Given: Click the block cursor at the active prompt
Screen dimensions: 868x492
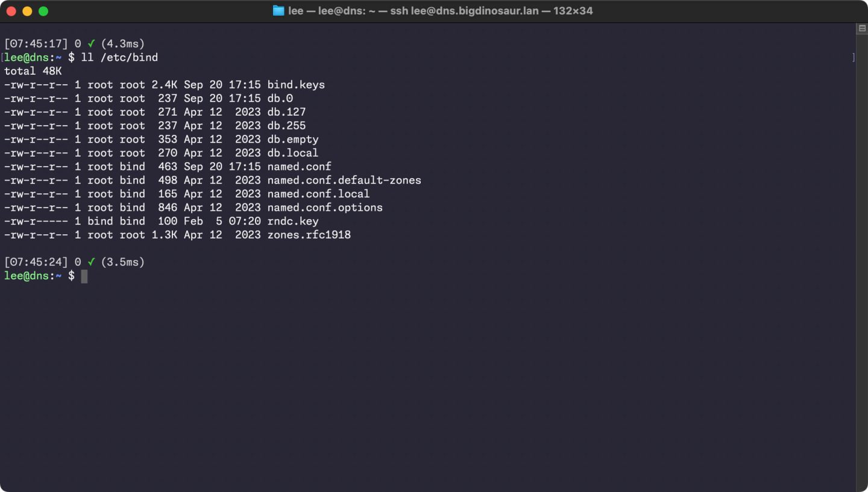Looking at the screenshot, I should [x=84, y=276].
